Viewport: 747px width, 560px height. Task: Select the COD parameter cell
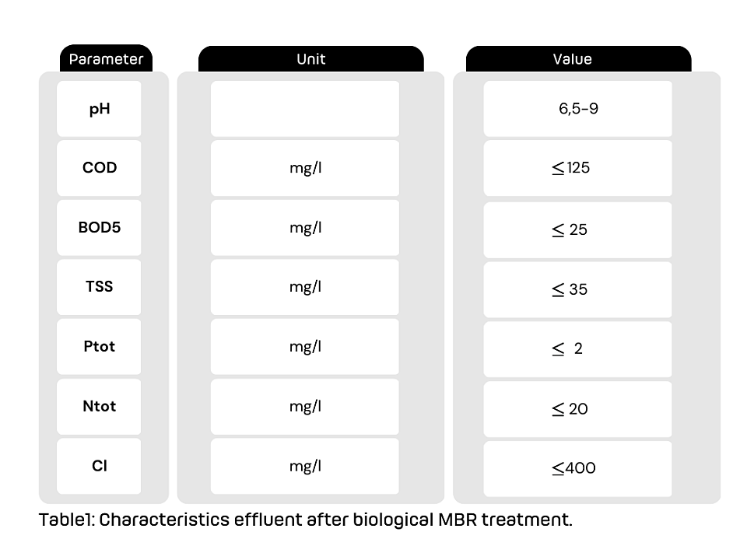click(99, 168)
